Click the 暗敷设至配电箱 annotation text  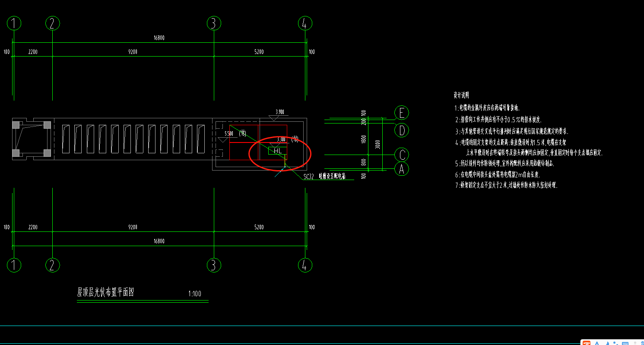332,176
